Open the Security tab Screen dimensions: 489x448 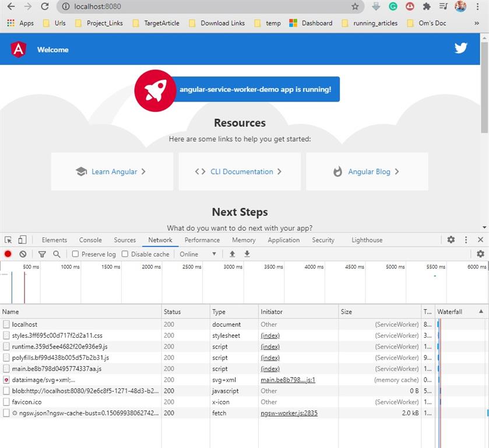[323, 240]
